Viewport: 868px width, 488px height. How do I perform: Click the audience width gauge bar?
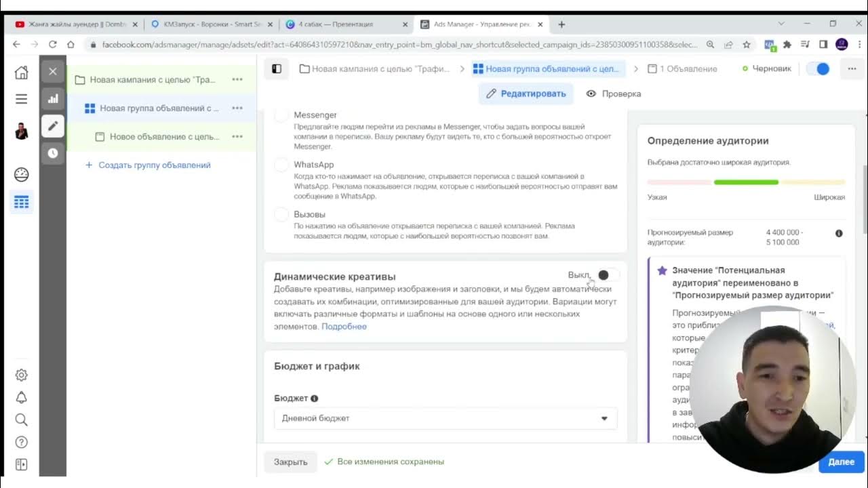tap(746, 182)
